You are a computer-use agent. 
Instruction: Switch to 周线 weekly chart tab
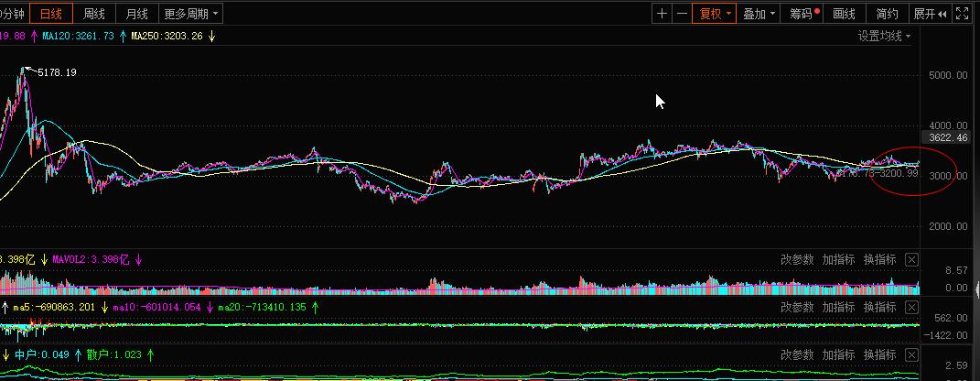pos(93,13)
